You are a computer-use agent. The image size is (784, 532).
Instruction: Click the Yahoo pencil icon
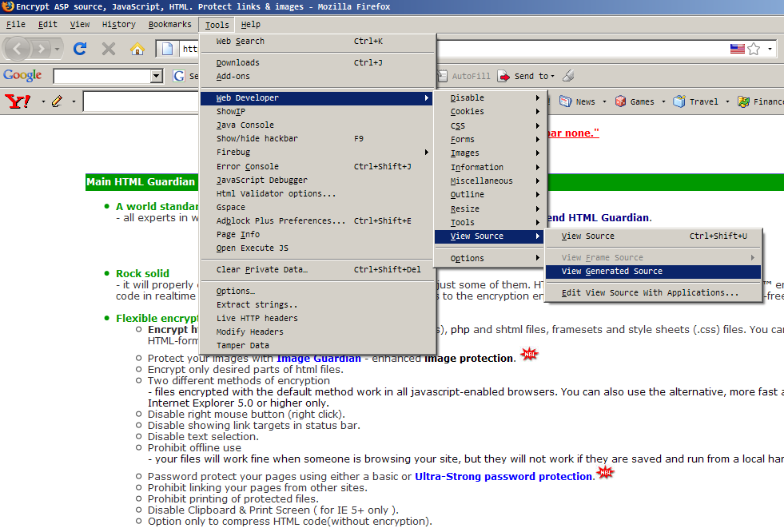click(x=57, y=101)
